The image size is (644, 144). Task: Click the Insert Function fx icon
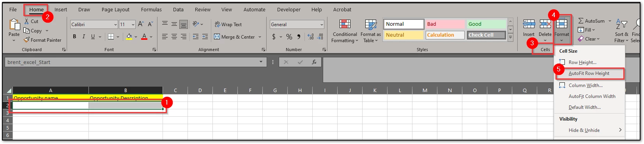[314, 62]
